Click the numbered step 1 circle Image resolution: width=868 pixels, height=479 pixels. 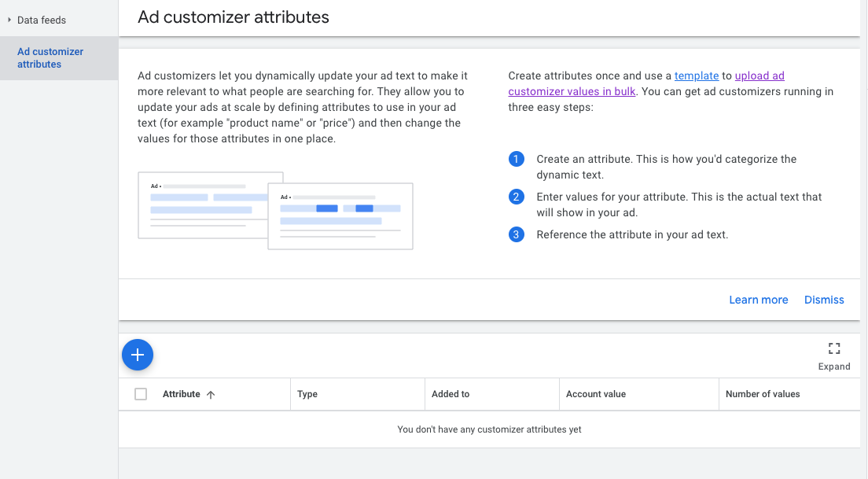pos(517,159)
